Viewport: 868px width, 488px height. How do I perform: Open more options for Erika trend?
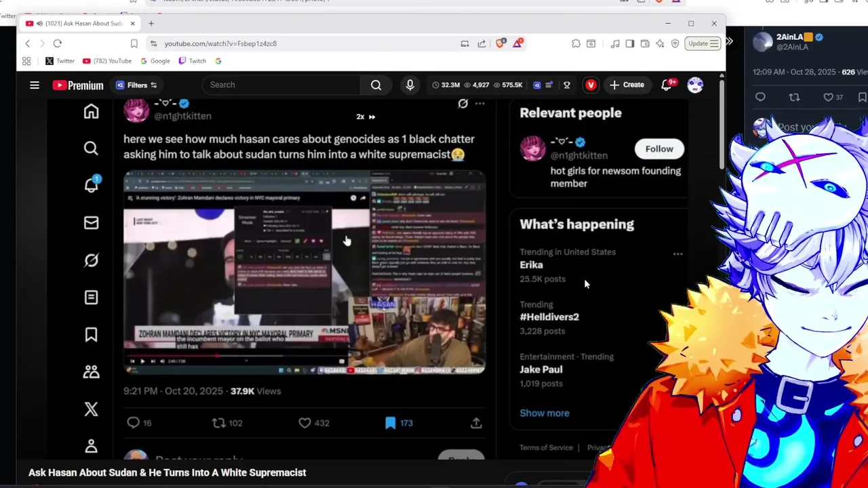tap(677, 254)
